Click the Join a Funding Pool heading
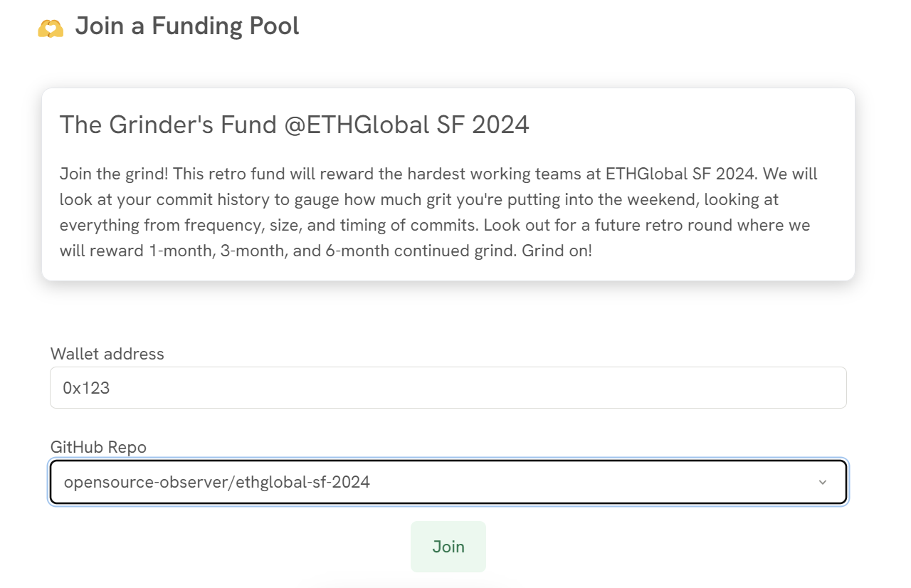Image resolution: width=911 pixels, height=588 pixels. click(x=187, y=26)
